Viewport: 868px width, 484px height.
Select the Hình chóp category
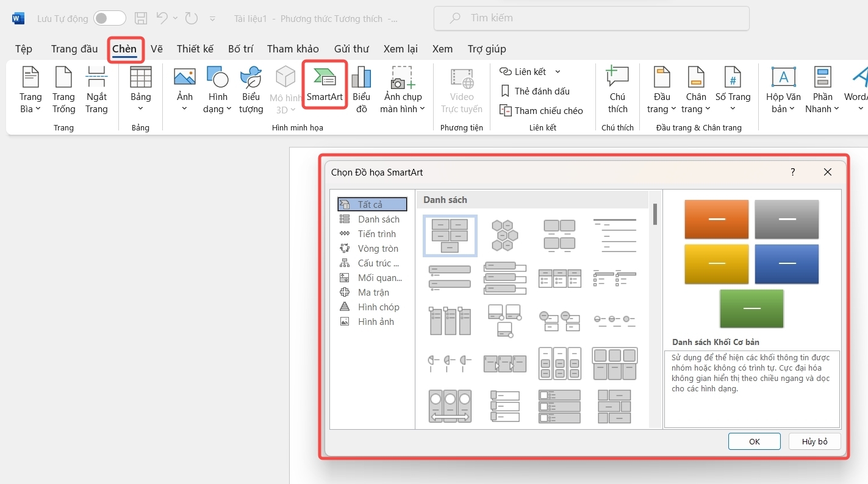373,307
